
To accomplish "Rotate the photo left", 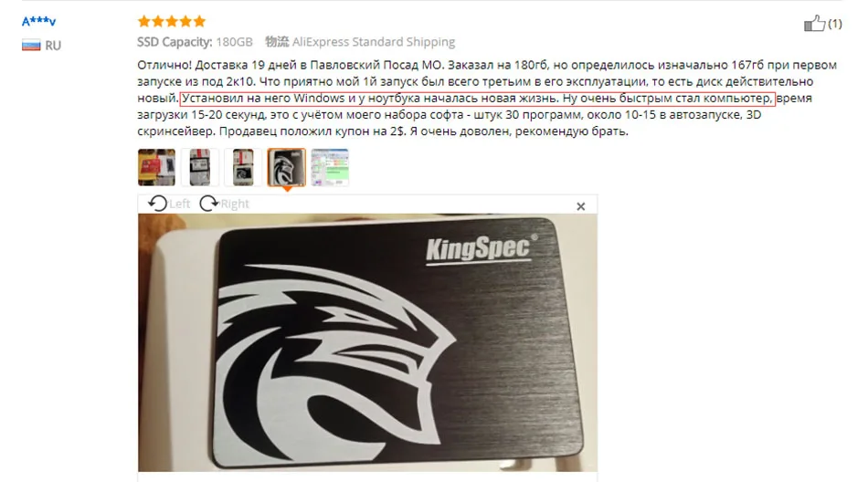I will click(x=169, y=204).
